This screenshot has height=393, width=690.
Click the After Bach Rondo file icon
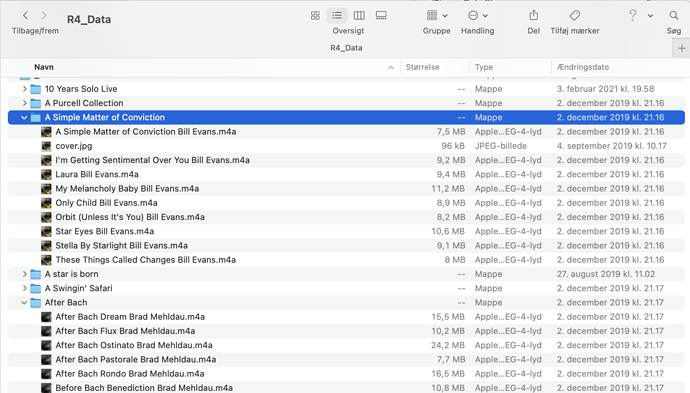pyautogui.click(x=46, y=374)
